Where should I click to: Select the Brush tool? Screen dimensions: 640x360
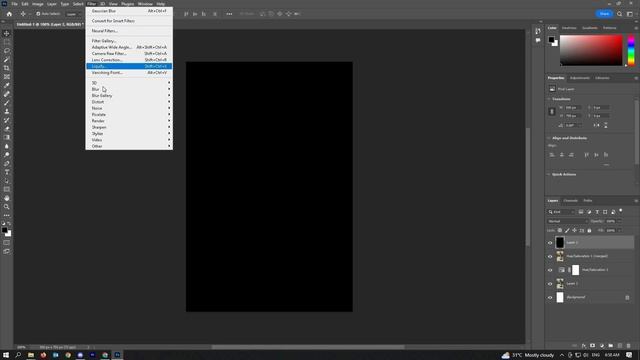point(7,103)
